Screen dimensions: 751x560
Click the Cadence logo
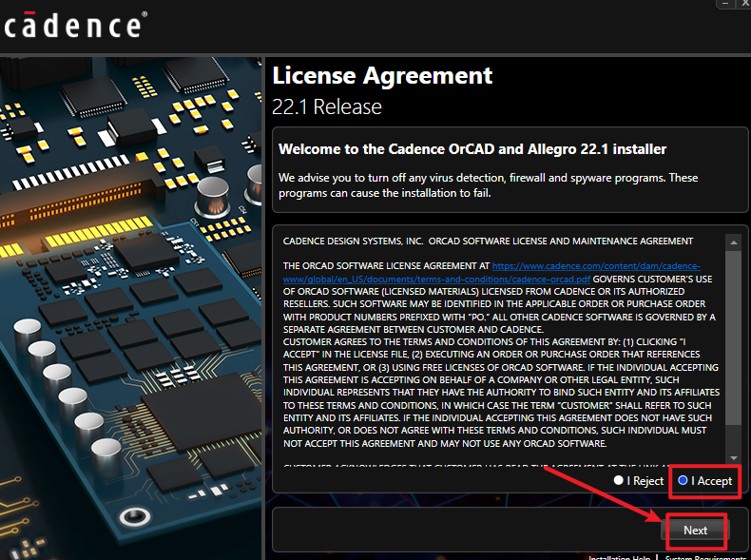73,24
